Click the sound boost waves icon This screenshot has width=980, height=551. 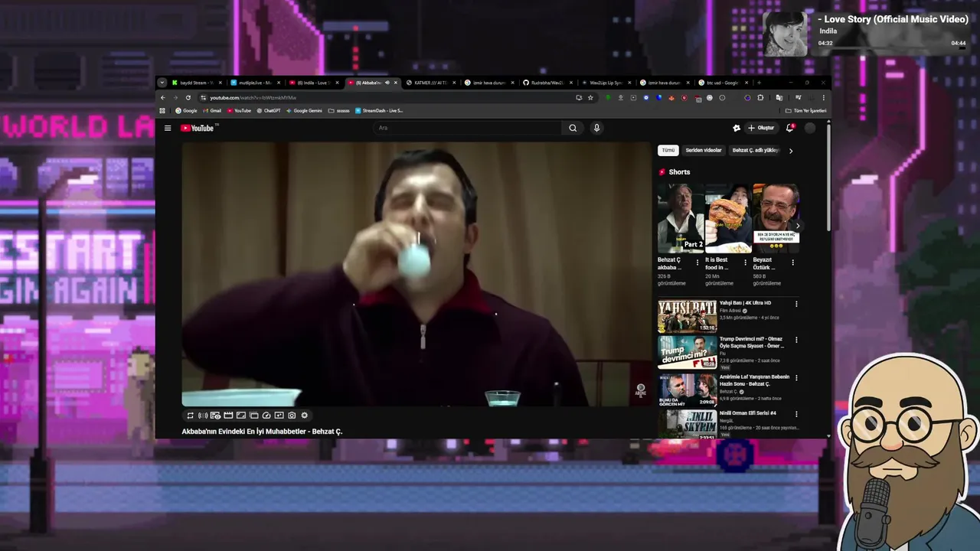tap(203, 416)
